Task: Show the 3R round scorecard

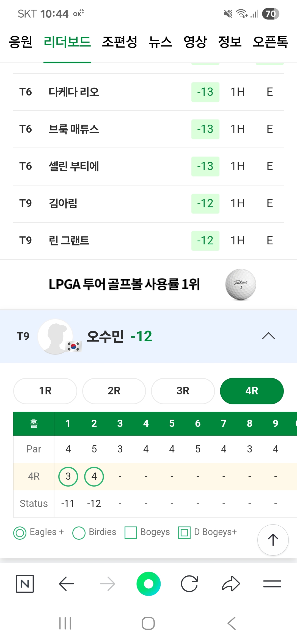Action: [x=183, y=391]
